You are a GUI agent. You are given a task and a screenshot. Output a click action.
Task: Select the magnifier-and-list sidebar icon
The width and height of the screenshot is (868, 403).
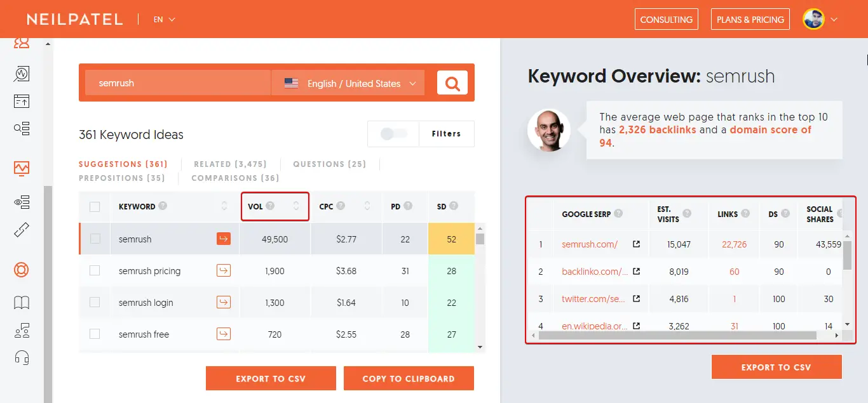pos(22,129)
